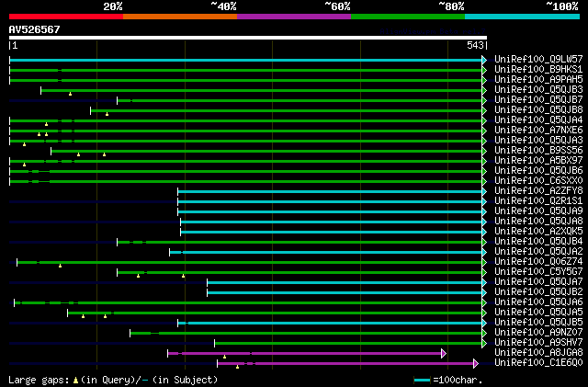Click the cyan 100char scale bar
Viewport: 588px width, 387px height.
pyautogui.click(x=423, y=381)
